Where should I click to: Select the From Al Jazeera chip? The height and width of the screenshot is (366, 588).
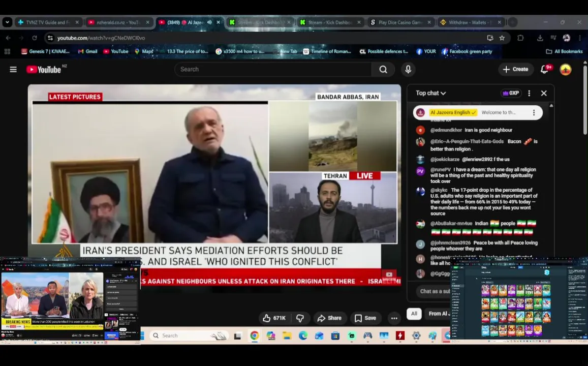click(x=439, y=314)
